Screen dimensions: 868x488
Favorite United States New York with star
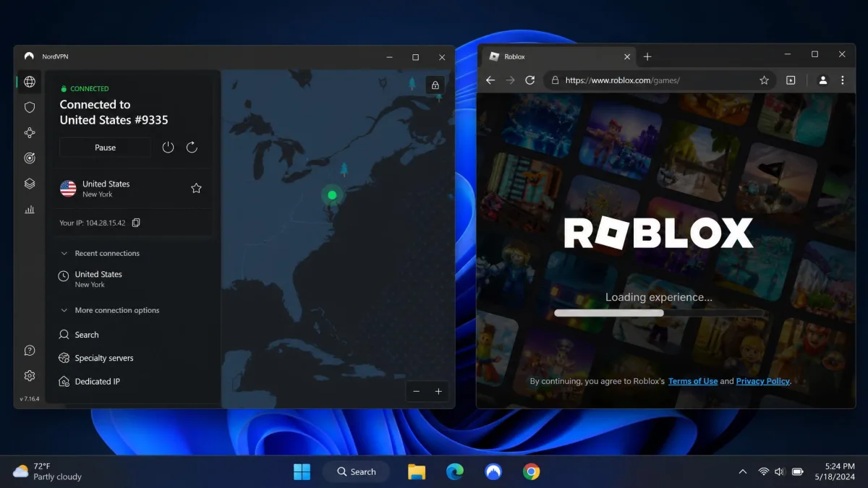tap(196, 188)
